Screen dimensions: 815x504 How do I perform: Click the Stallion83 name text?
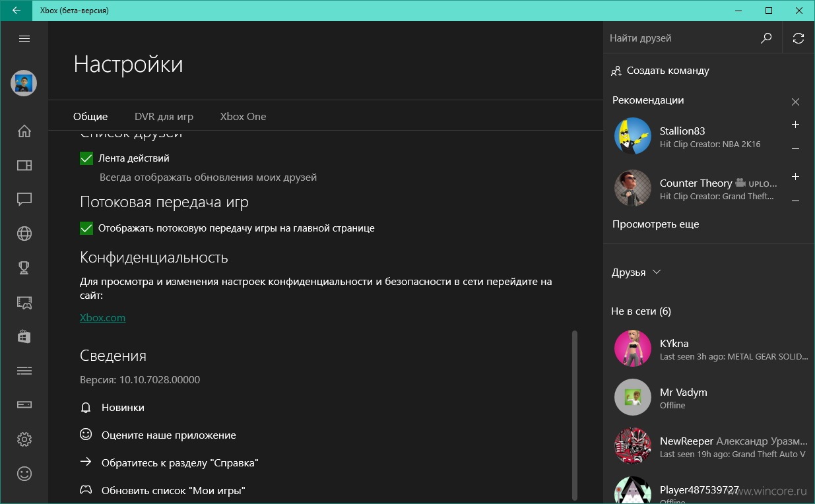(682, 131)
